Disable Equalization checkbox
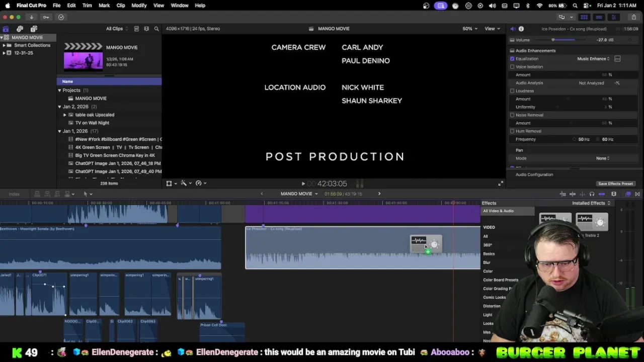The image size is (644, 362). point(512,59)
